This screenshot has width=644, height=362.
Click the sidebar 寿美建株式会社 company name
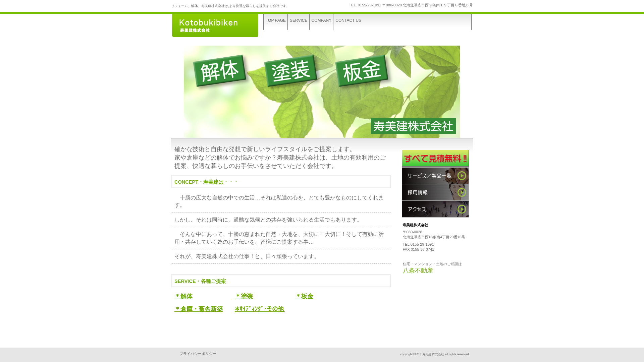click(415, 225)
